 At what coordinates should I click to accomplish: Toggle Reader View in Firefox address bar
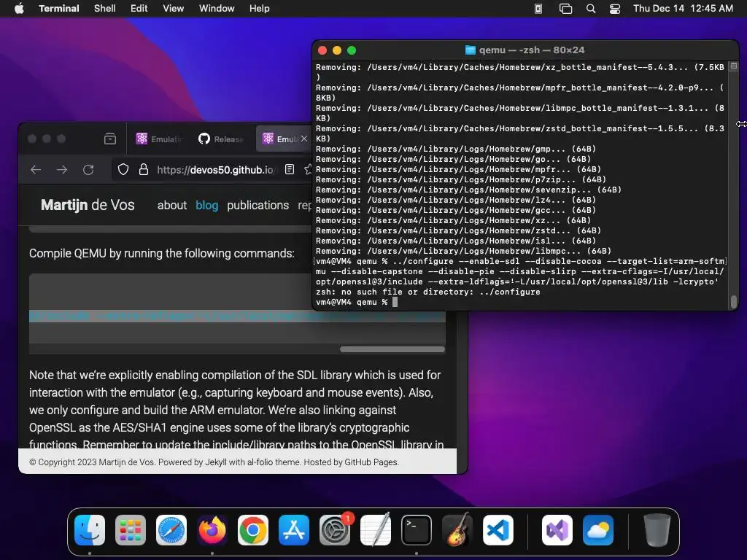tap(289, 169)
